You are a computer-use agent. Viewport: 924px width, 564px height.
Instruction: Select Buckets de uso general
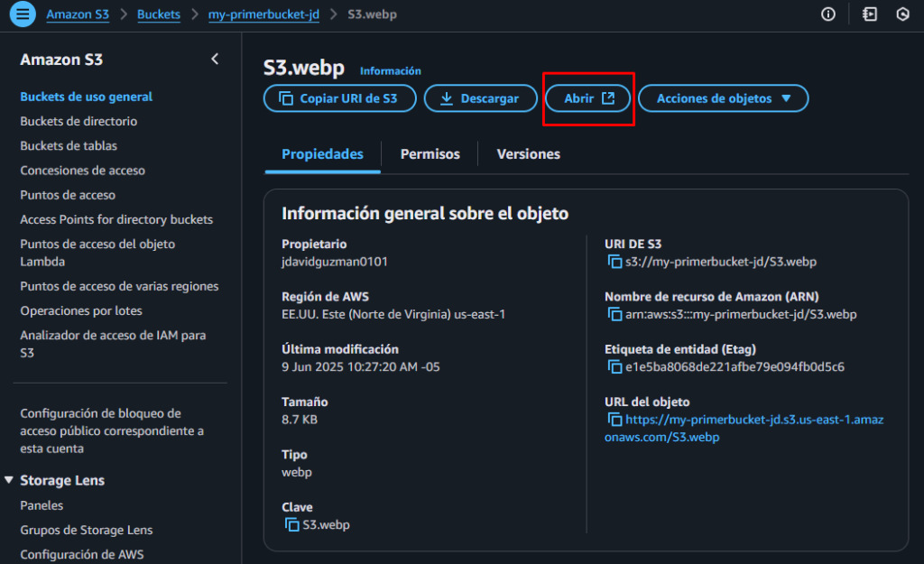pos(86,97)
